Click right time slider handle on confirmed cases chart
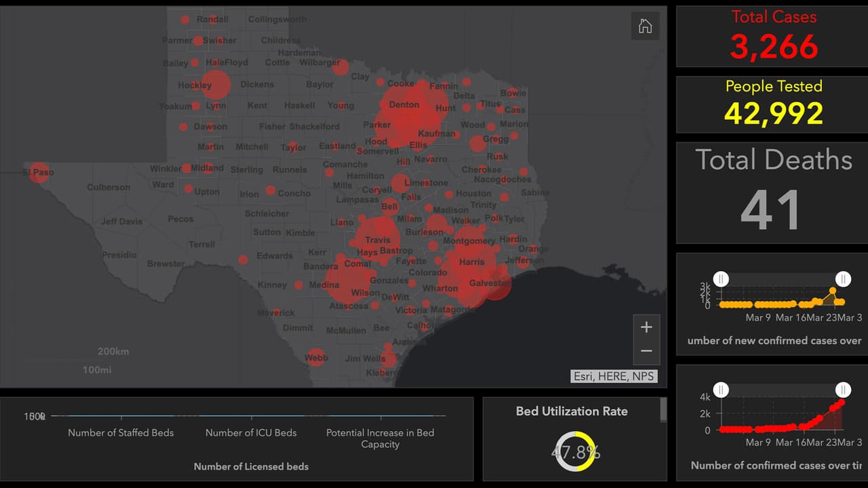This screenshot has width=868, height=488. pos(843,390)
